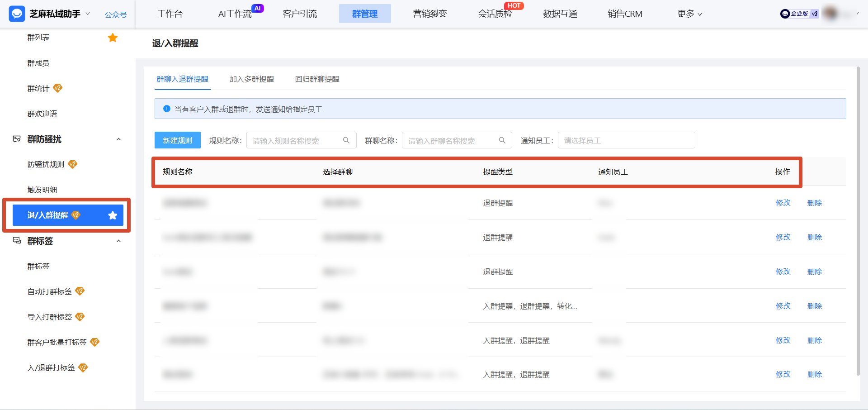Open the 数据互通 menu
This screenshot has width=868, height=410.
coord(560,14)
